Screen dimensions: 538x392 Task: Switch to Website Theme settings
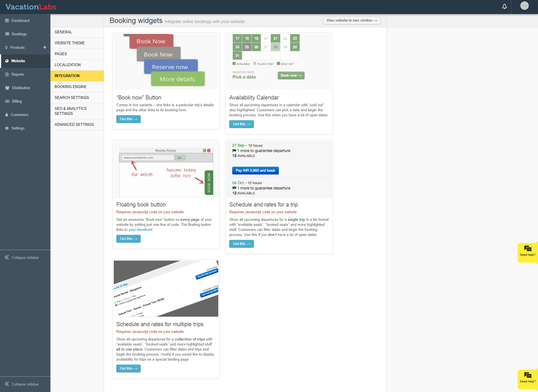pyautogui.click(x=69, y=43)
